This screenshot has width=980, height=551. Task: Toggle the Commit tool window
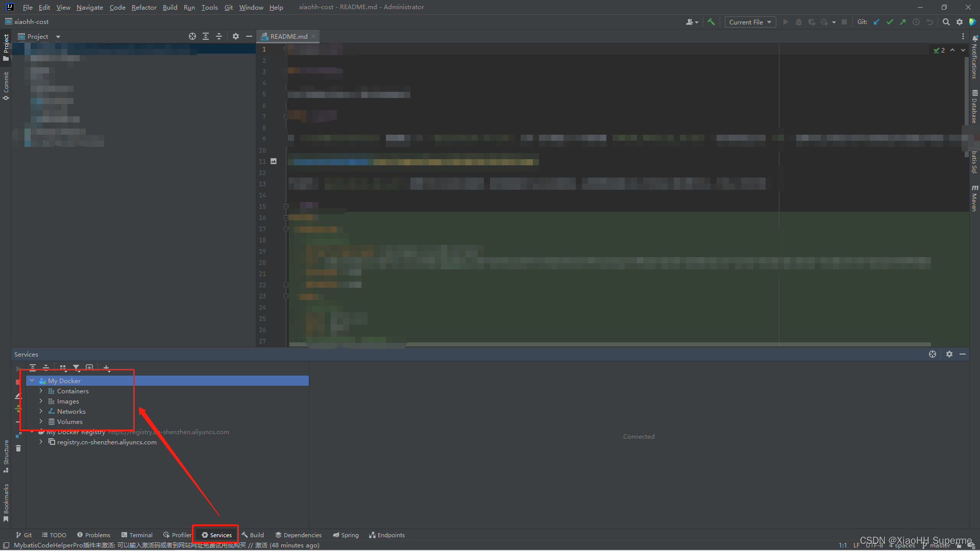tap(6, 84)
